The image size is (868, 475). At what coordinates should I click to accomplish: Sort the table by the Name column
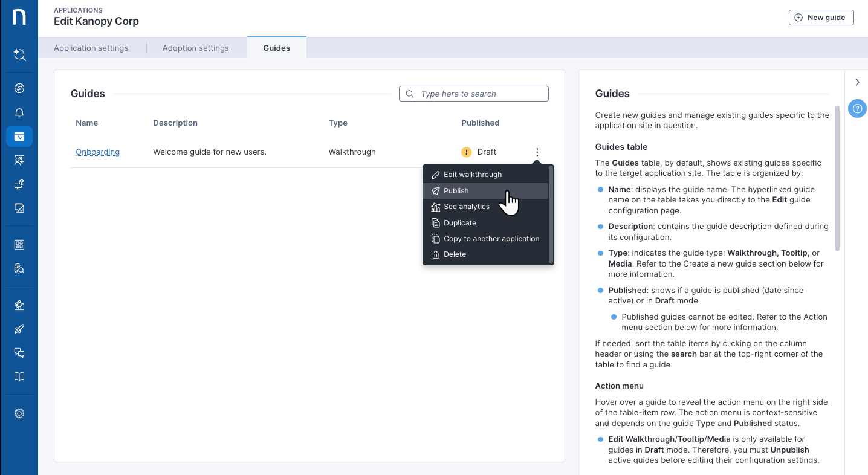point(86,123)
